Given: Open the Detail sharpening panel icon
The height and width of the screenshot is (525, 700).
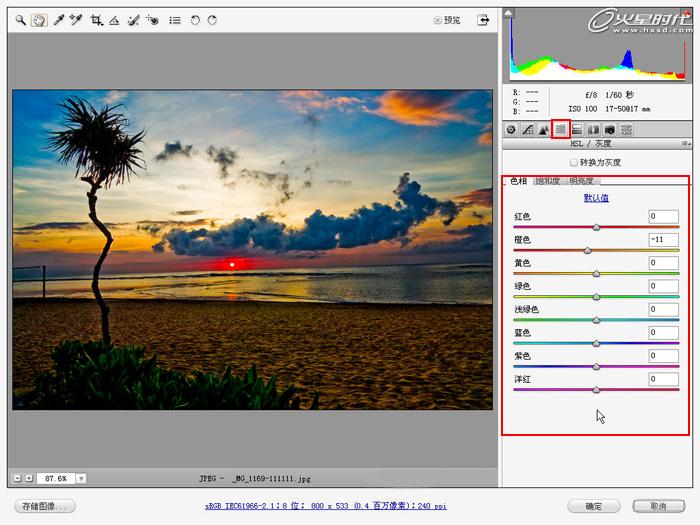Looking at the screenshot, I should coord(544,129).
